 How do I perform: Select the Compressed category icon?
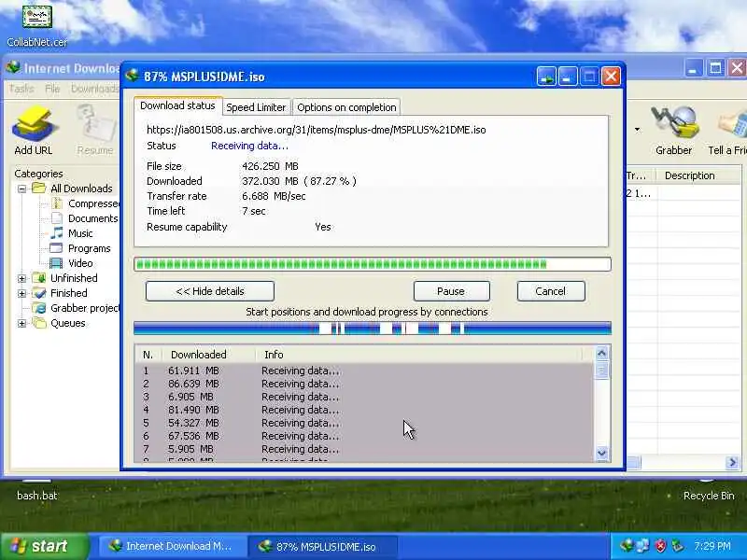(x=57, y=203)
